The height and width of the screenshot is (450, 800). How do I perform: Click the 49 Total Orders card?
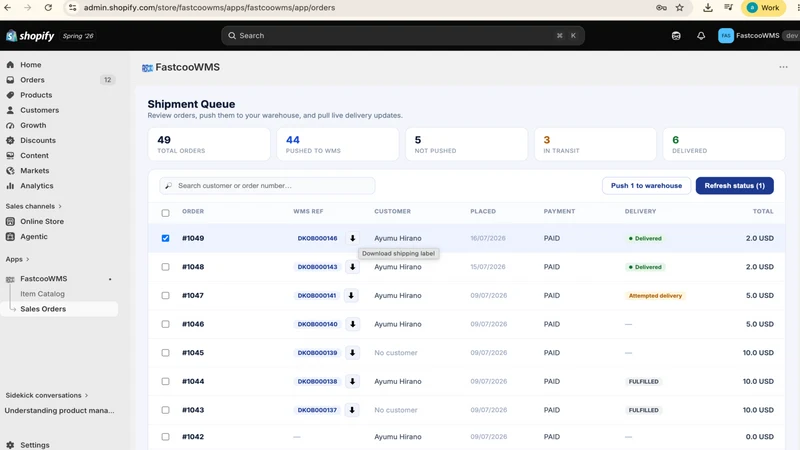[209, 144]
